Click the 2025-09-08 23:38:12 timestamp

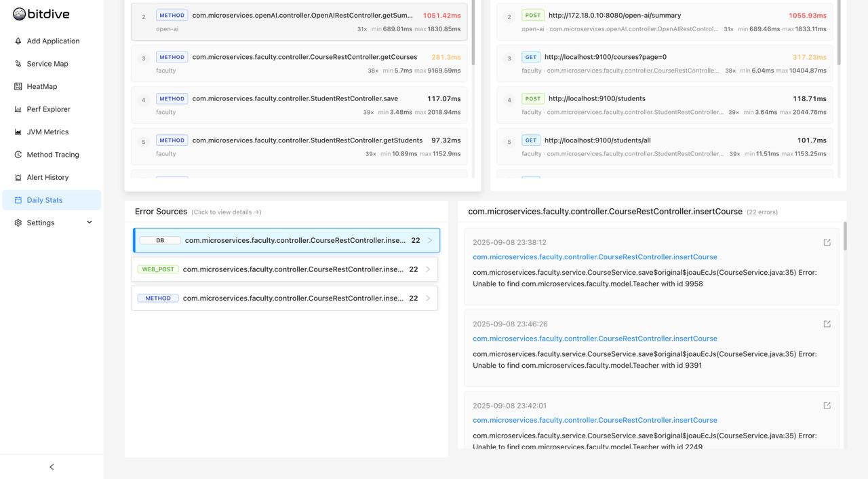click(509, 242)
